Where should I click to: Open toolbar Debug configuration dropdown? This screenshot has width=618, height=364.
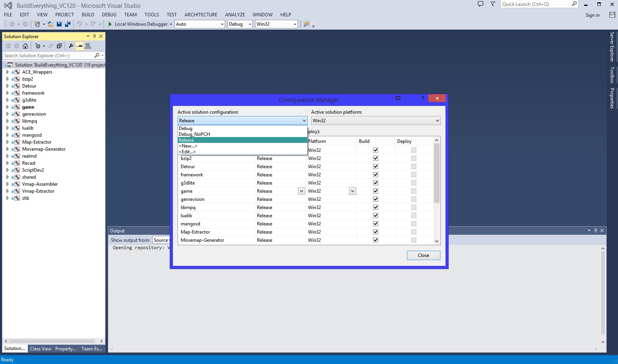[x=240, y=24]
